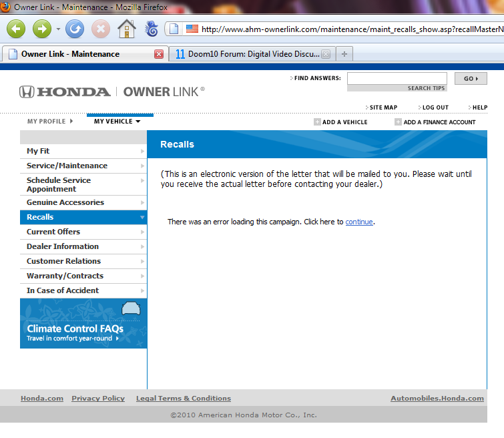Click the US flag icon in address bar
The image size is (504, 438).
[192, 29]
